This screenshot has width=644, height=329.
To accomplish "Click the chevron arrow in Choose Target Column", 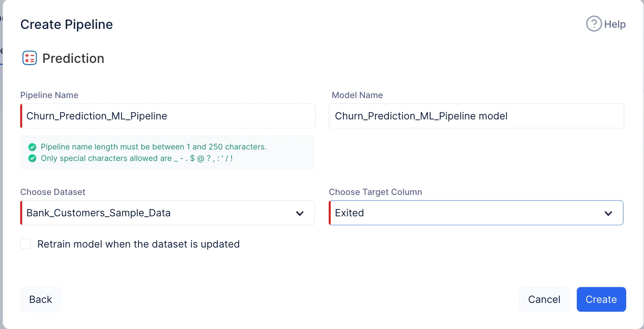I will (608, 213).
